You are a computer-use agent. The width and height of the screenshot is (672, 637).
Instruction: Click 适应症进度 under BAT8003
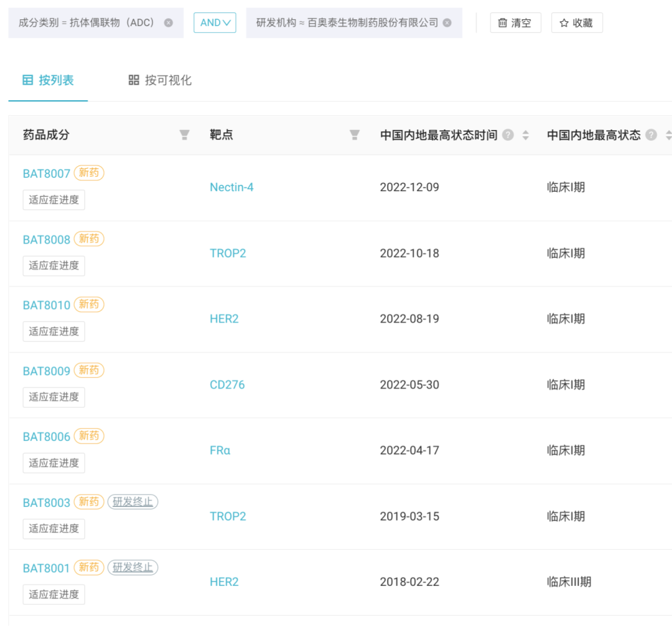tap(54, 529)
